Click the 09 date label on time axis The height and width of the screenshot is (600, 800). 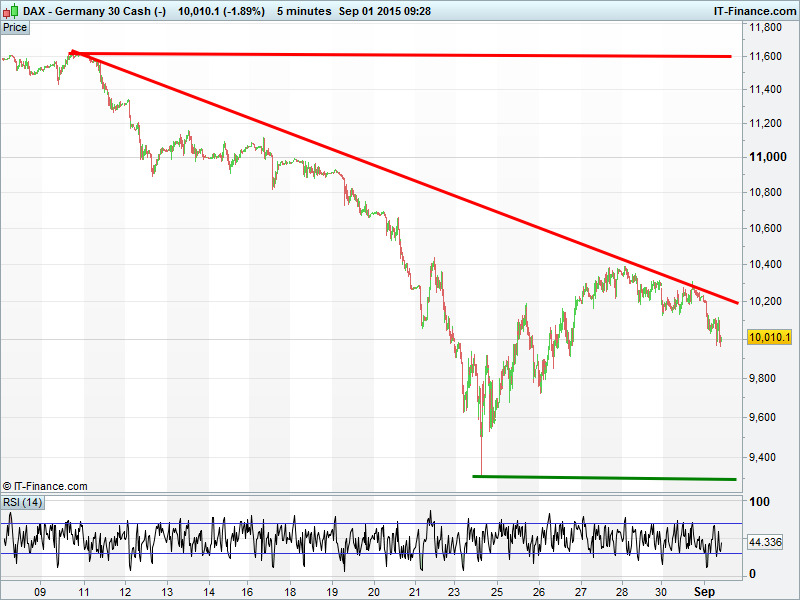pos(40,591)
